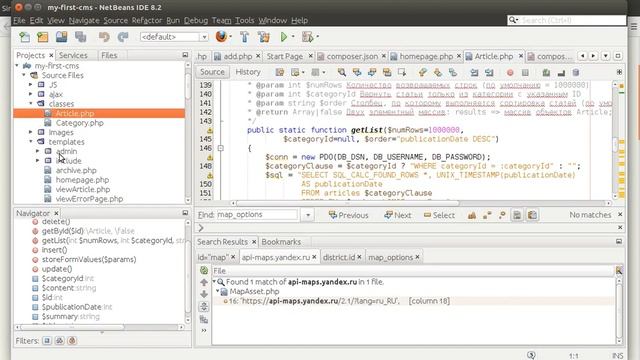Click the Firefox browser selection icon
This screenshot has width=640, height=360.
pos(221,37)
